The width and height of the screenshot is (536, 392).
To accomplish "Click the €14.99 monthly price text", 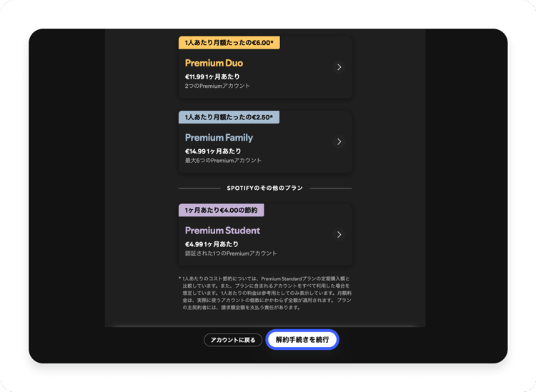I will click(x=213, y=151).
